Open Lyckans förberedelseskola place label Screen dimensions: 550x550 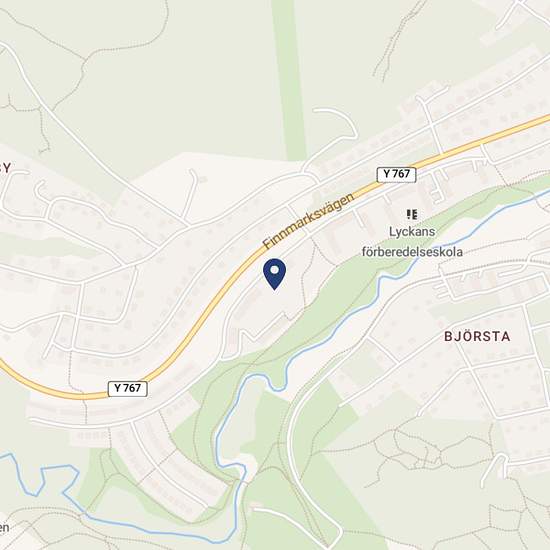point(412,241)
